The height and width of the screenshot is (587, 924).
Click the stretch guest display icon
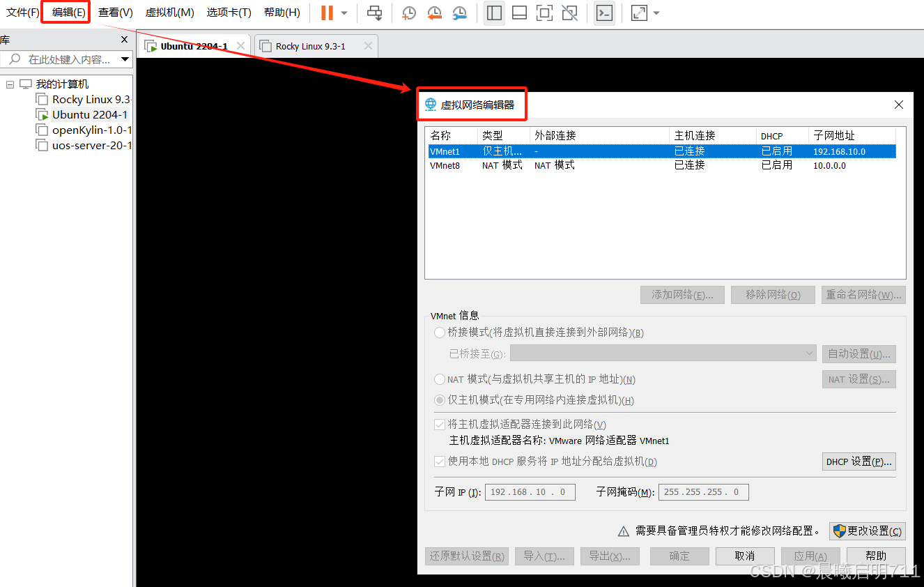(x=639, y=13)
